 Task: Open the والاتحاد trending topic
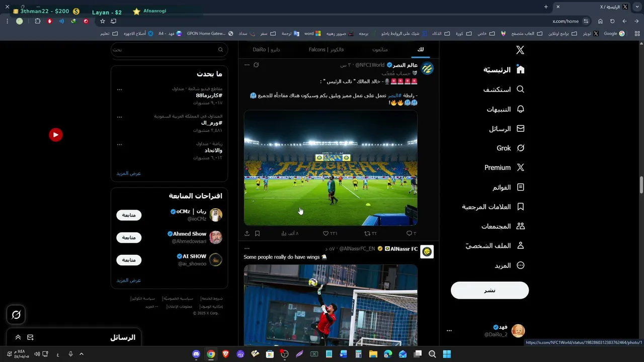point(213,150)
